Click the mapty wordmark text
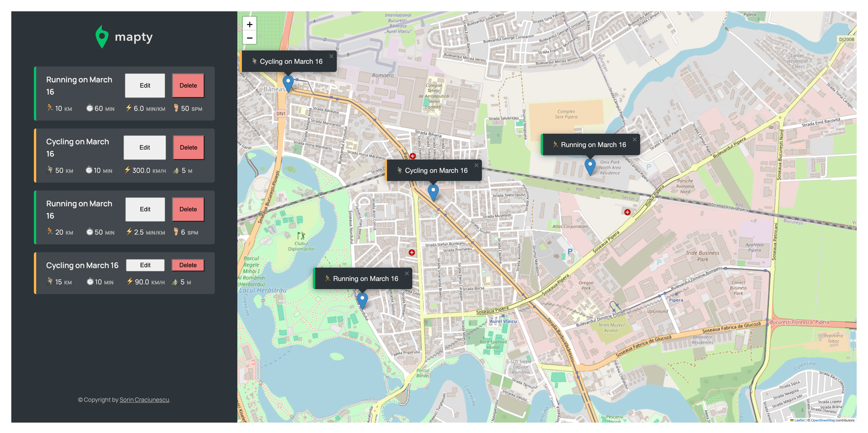Viewport: 868px width, 433px height. (x=134, y=37)
